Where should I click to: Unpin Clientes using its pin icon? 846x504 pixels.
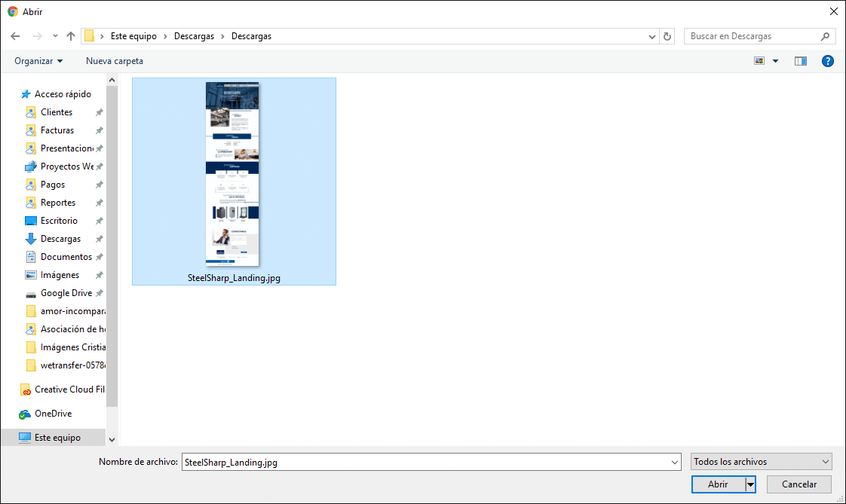[100, 112]
